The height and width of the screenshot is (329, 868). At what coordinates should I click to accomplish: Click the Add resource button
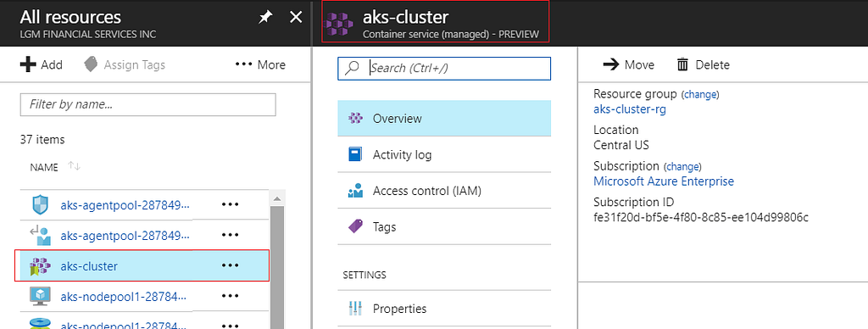coord(42,64)
